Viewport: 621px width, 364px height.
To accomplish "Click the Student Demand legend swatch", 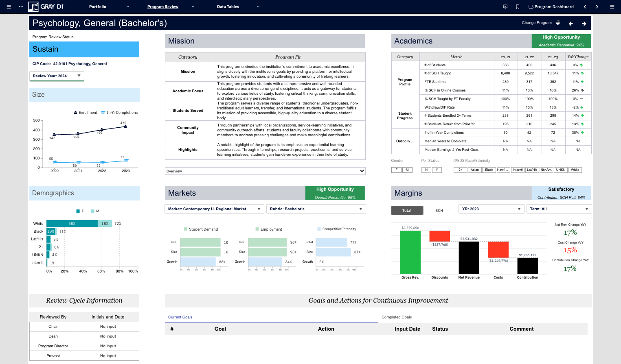I will 186,229.
